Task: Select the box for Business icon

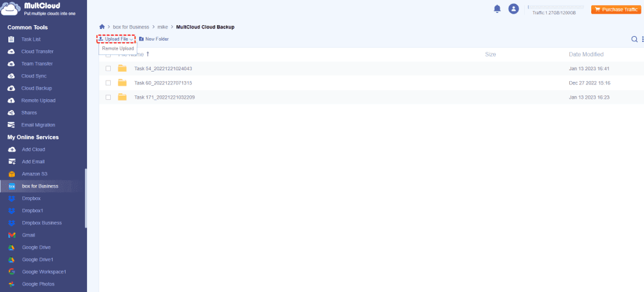Action: tap(12, 186)
